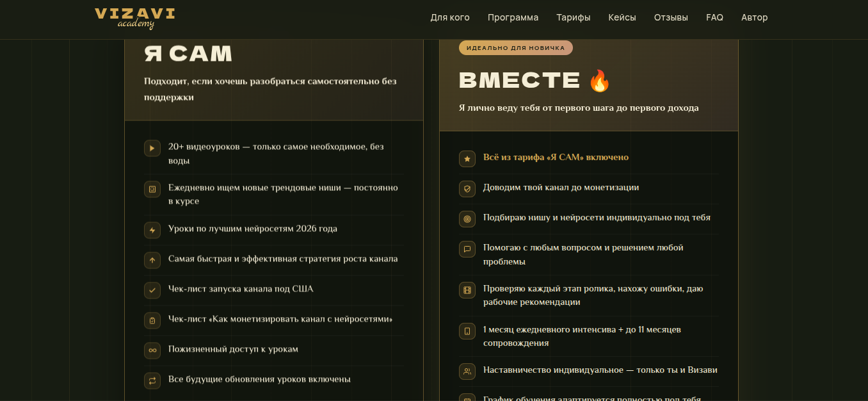Click the clipboard icon beside Как монетизировать канал
Screen dimensions: 868x401
(x=152, y=320)
